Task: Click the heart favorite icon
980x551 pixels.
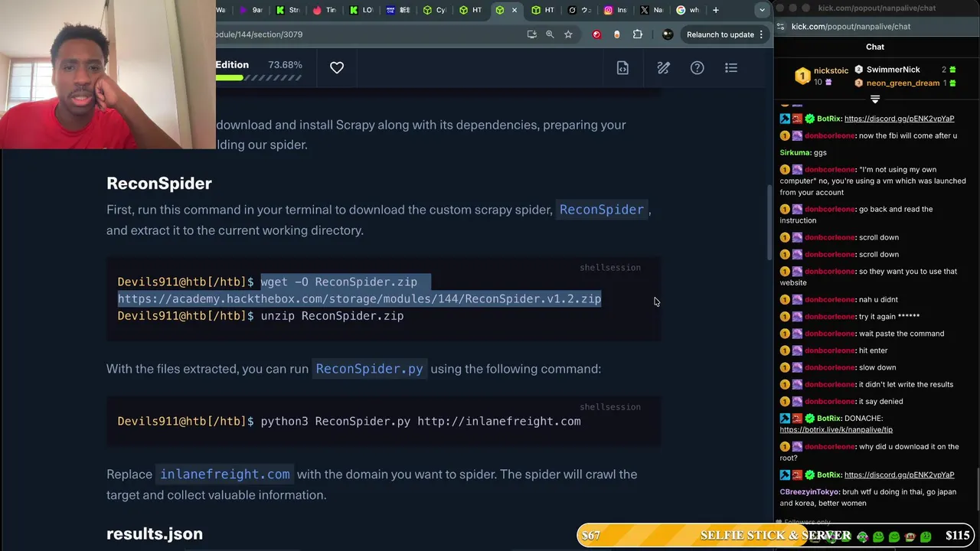Action: point(337,67)
